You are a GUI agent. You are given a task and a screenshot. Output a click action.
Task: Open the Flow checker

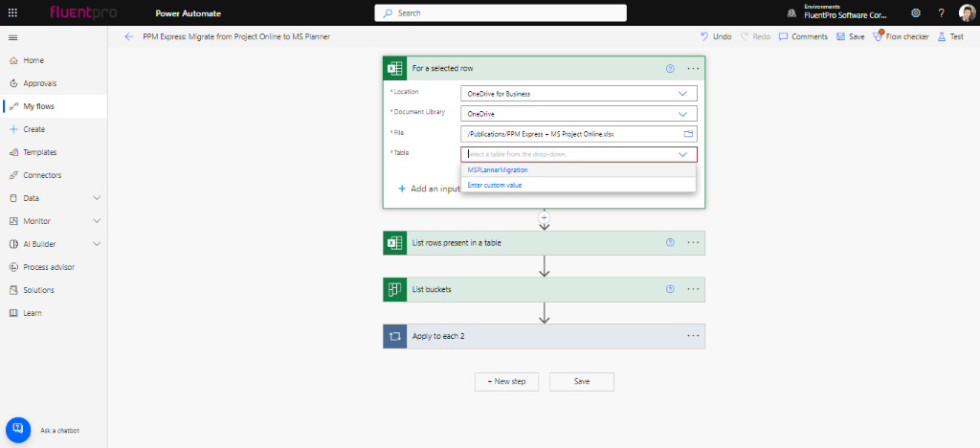point(901,37)
